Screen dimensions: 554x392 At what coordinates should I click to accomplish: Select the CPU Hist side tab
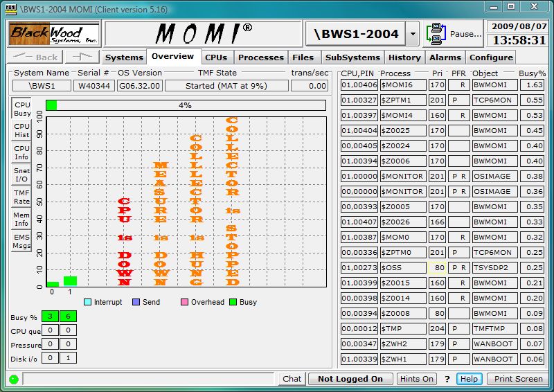point(22,130)
